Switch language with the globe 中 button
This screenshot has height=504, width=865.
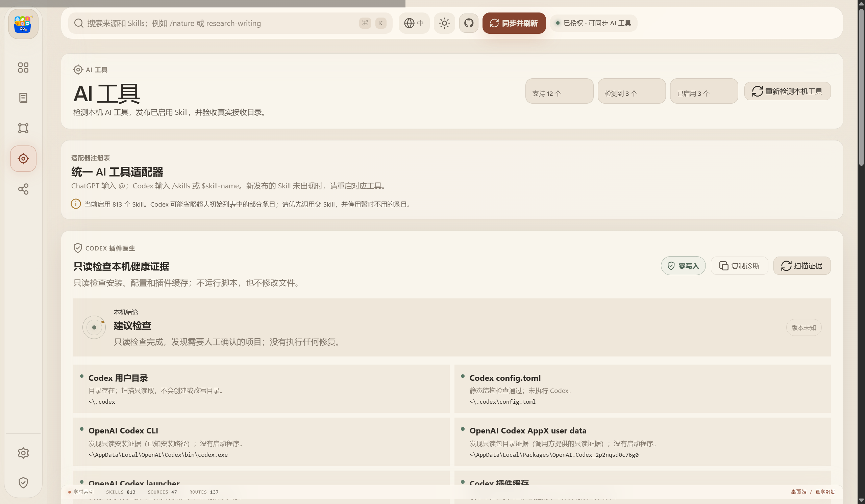[x=414, y=23]
